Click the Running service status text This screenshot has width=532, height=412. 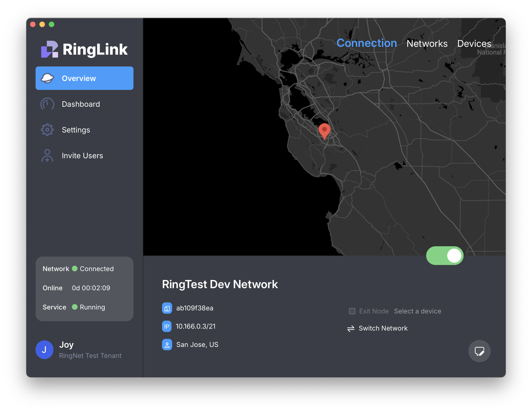point(93,307)
